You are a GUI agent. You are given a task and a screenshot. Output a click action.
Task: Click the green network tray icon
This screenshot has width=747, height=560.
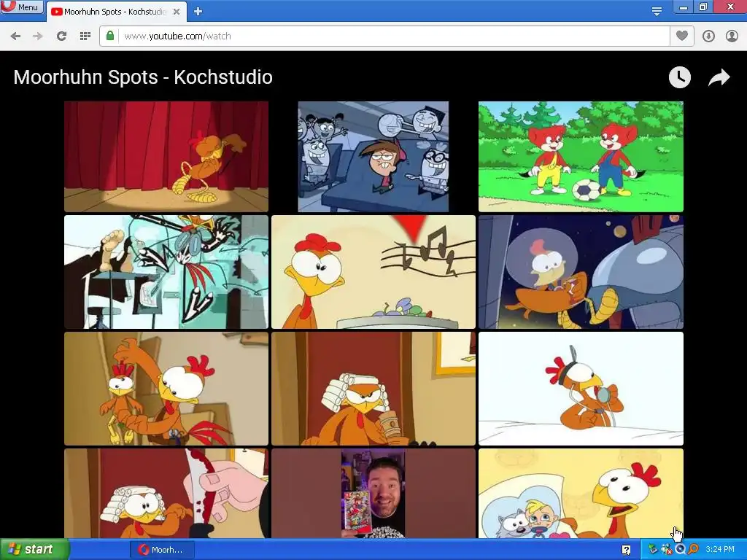pyautogui.click(x=653, y=550)
